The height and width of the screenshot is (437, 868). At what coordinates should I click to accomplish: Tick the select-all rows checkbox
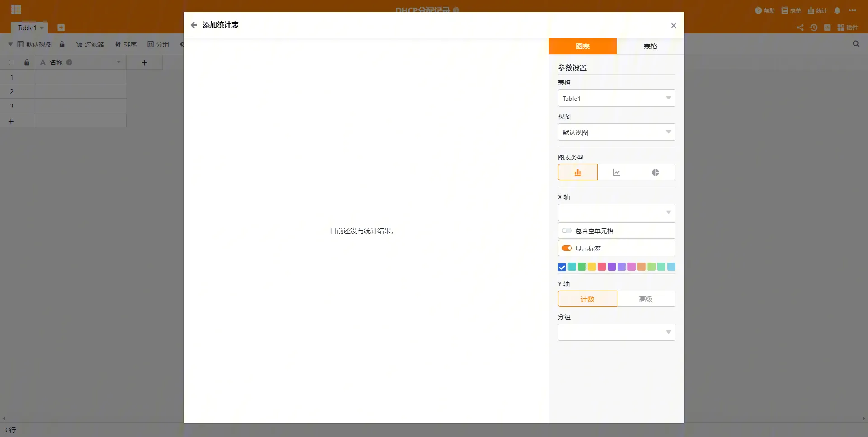[x=12, y=62]
